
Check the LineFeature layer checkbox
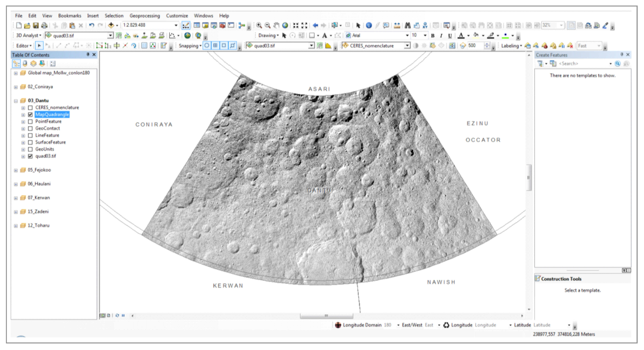coord(30,135)
